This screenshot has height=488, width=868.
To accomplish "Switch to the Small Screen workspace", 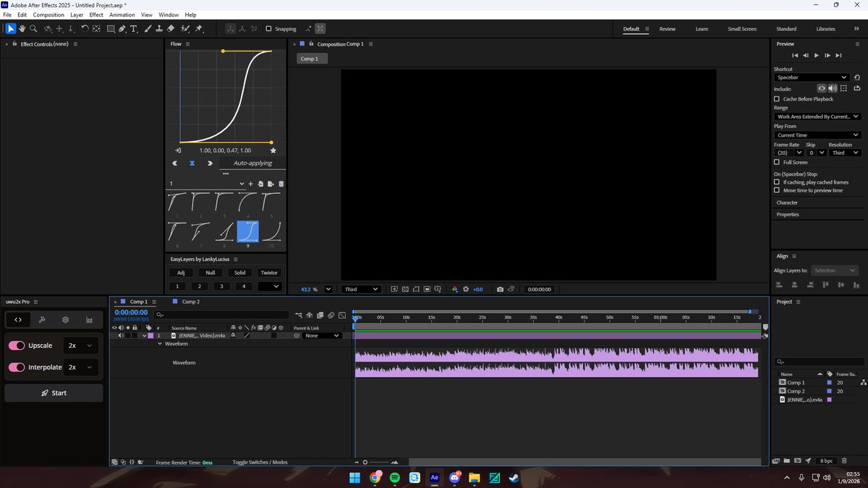I will (x=742, y=29).
